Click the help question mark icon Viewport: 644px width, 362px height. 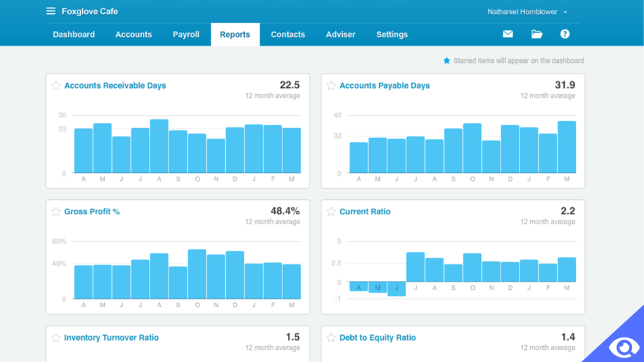tap(565, 34)
